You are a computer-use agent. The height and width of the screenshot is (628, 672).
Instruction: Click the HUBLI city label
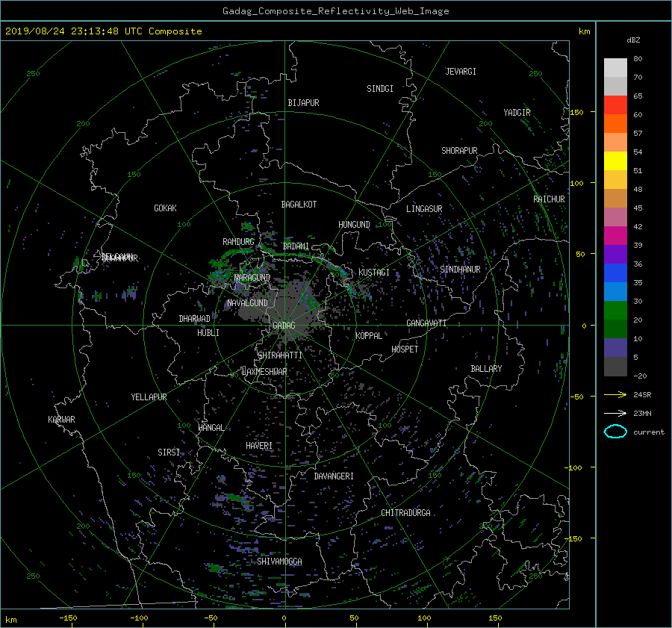(x=208, y=333)
